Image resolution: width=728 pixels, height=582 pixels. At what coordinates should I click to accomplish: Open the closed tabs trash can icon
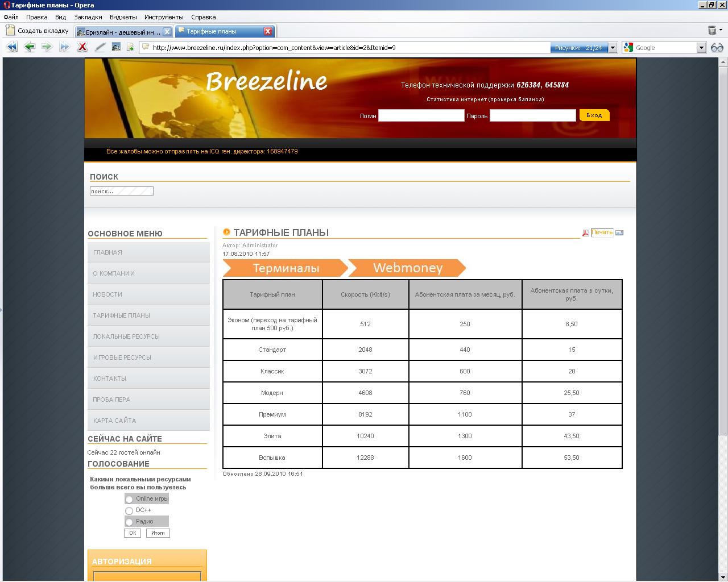[712, 31]
